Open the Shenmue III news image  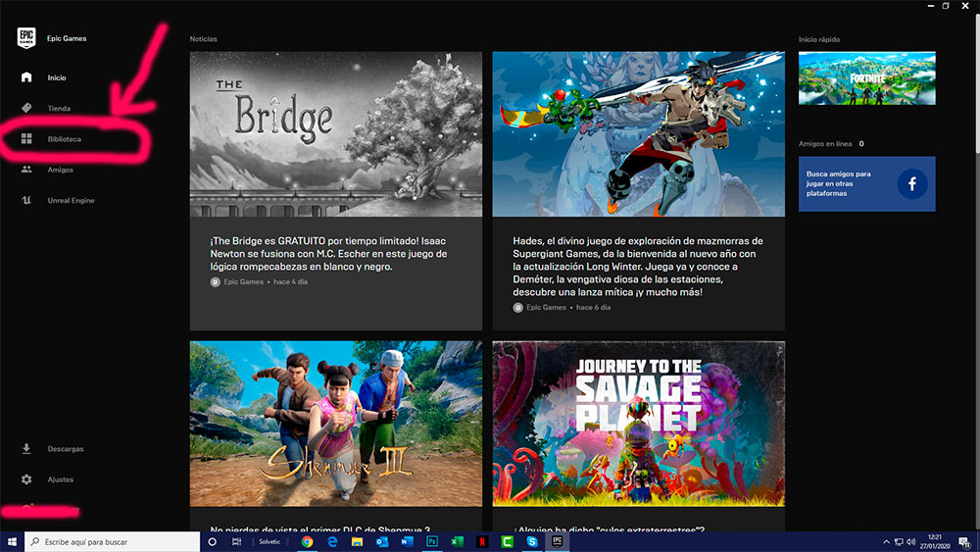[x=336, y=424]
